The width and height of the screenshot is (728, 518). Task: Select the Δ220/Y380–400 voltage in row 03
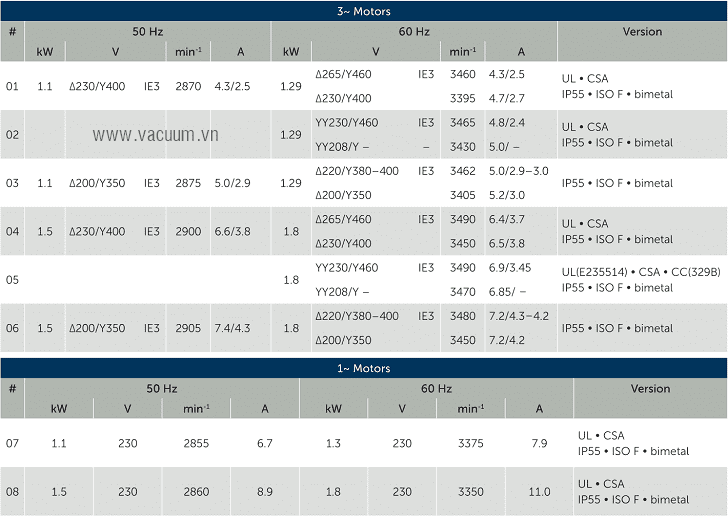(x=357, y=171)
